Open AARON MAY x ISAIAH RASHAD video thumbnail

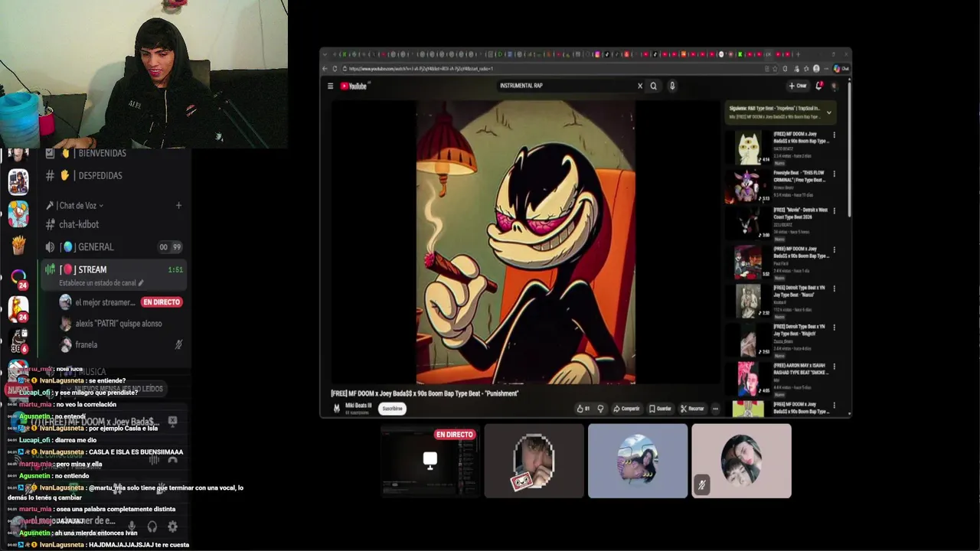(748, 378)
